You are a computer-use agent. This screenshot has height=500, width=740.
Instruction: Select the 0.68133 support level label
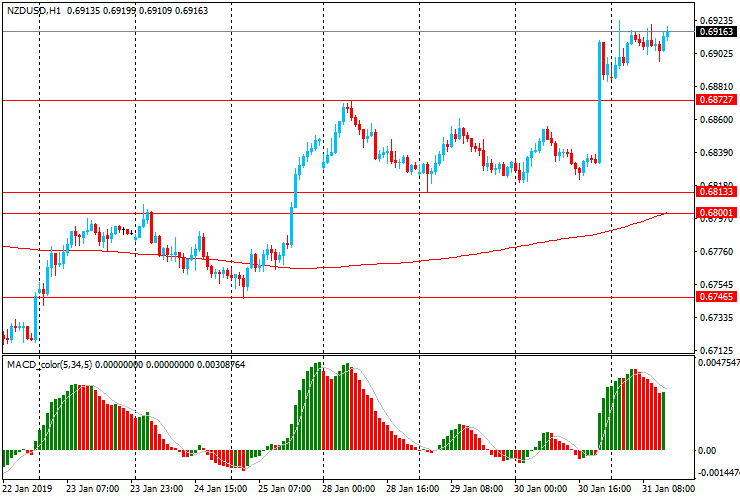click(716, 191)
